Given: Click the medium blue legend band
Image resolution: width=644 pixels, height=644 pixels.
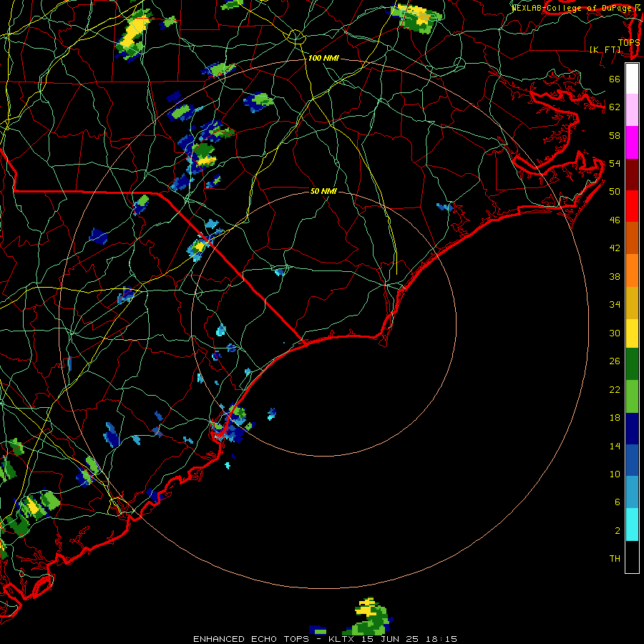Looking at the screenshot, I should coord(632,460).
